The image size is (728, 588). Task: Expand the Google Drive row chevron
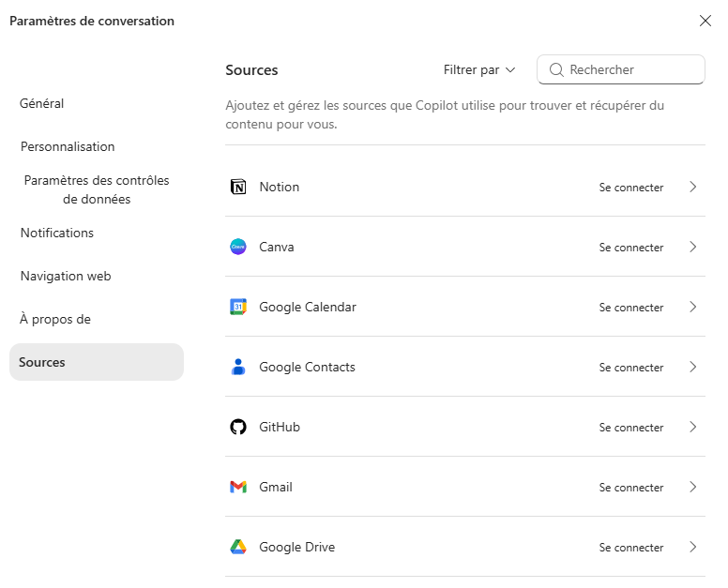(693, 547)
